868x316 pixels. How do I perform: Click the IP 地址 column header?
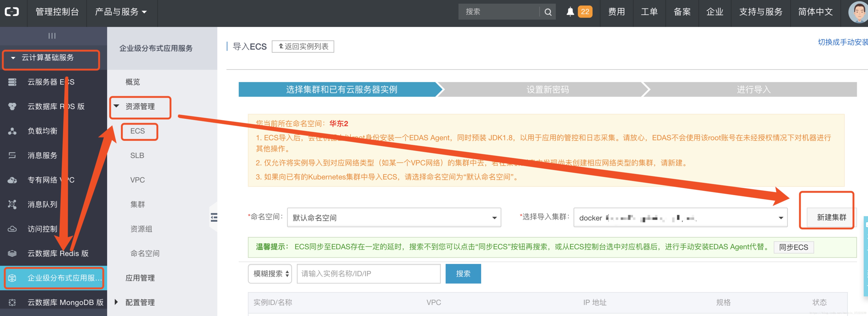[x=595, y=303]
